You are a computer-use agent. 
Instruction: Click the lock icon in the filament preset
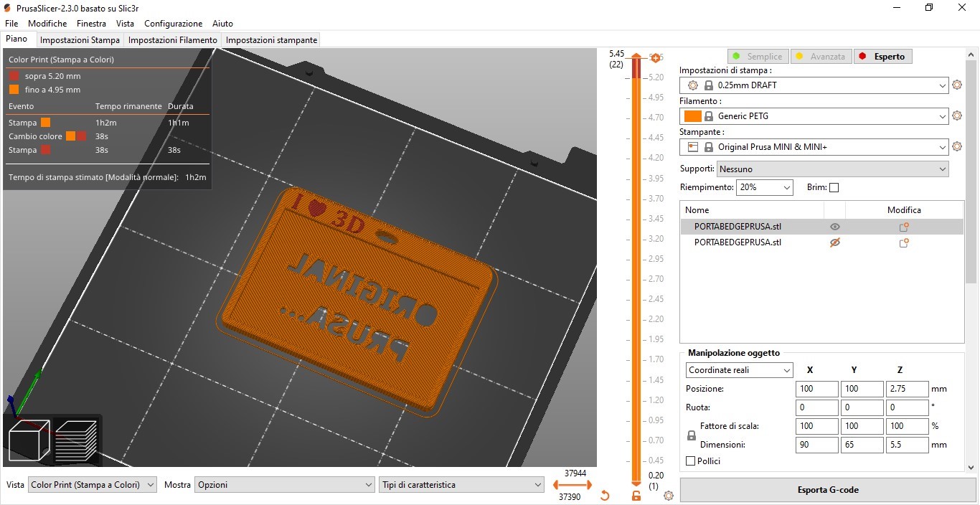(709, 116)
